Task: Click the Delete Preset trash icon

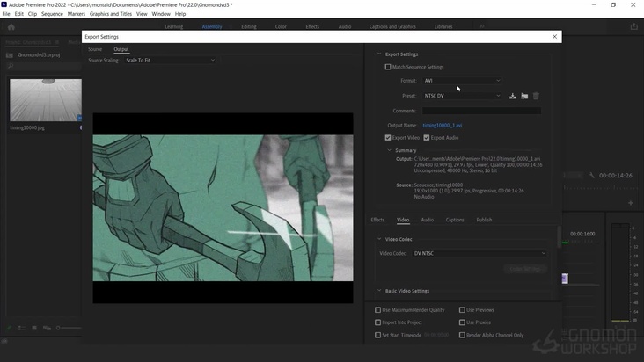Action: pyautogui.click(x=536, y=96)
